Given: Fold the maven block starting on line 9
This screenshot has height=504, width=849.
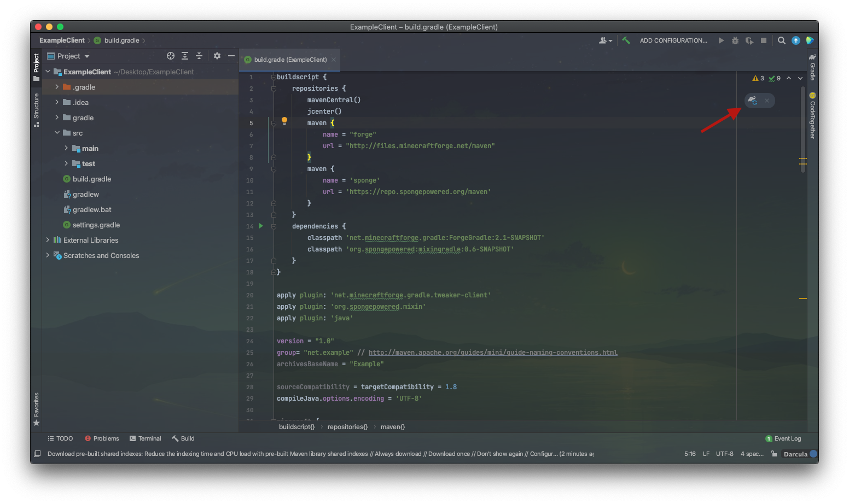Looking at the screenshot, I should pos(274,169).
